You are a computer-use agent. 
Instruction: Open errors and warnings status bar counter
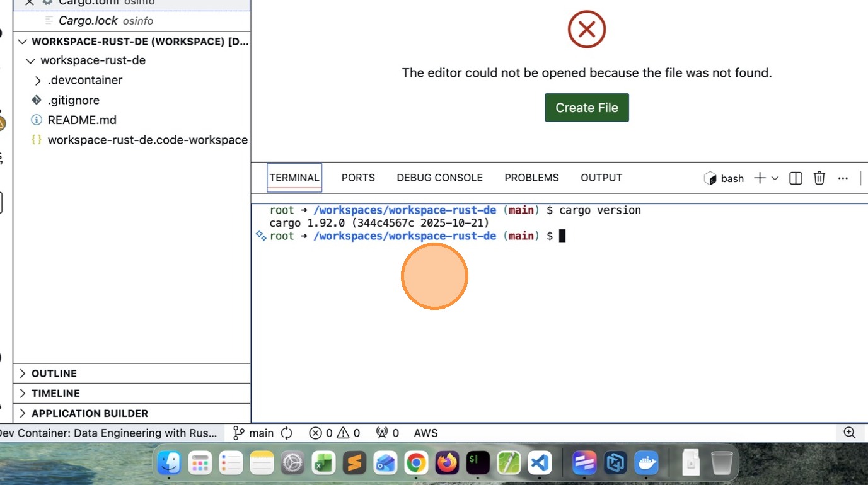pyautogui.click(x=334, y=433)
